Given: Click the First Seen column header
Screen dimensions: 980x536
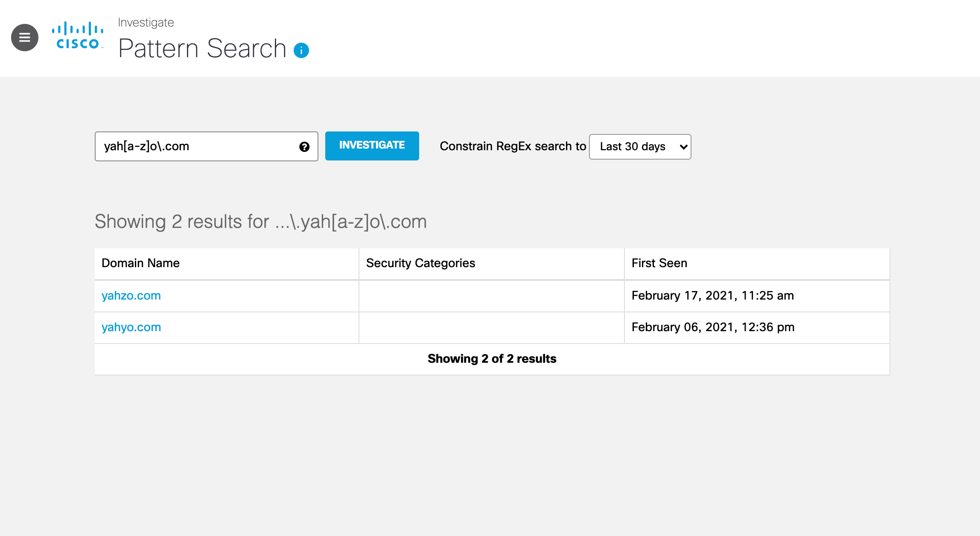Looking at the screenshot, I should tap(659, 263).
